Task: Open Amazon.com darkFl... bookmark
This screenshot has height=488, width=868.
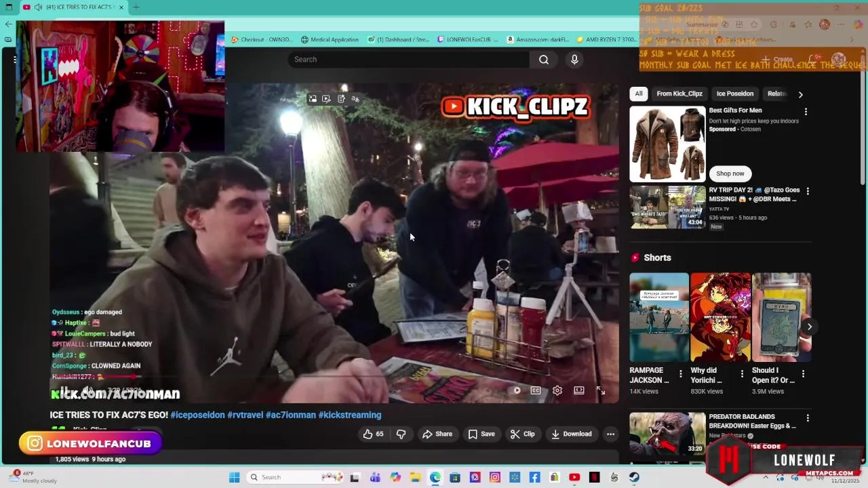Action: coord(537,39)
